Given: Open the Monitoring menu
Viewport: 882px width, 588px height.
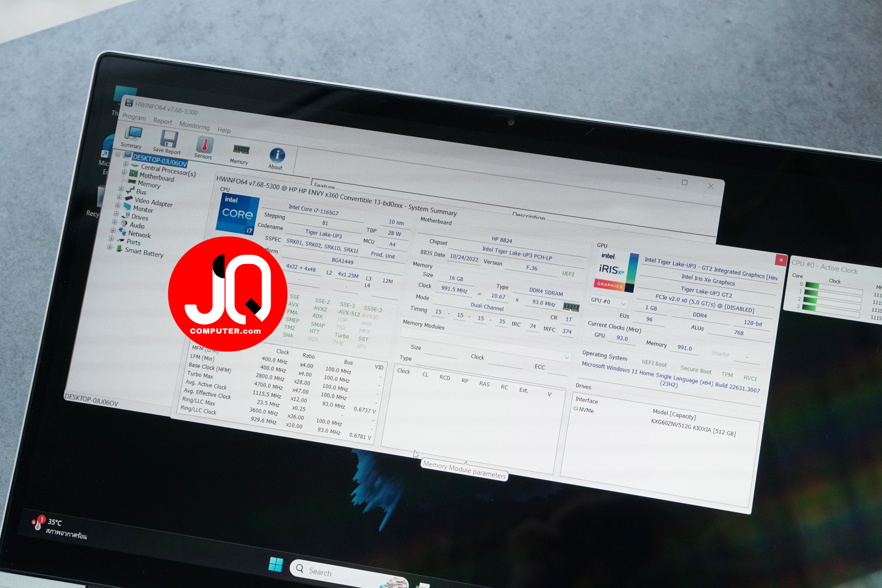Looking at the screenshot, I should pos(194,126).
